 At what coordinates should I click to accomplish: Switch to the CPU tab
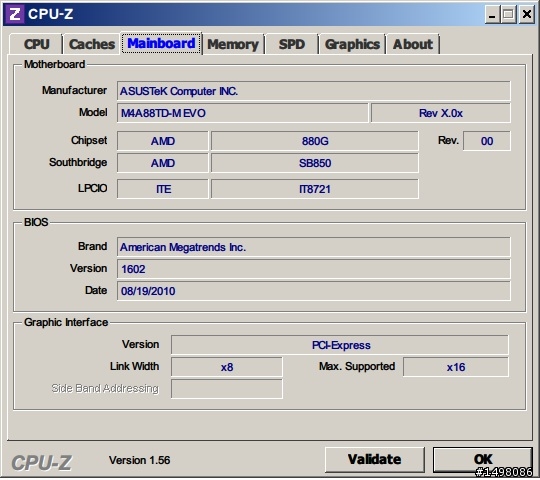[x=36, y=44]
